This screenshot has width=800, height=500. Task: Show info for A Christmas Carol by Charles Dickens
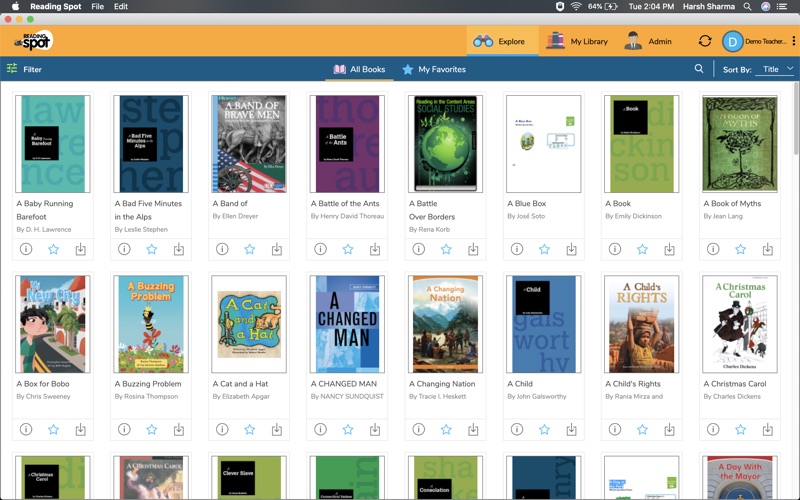click(713, 429)
